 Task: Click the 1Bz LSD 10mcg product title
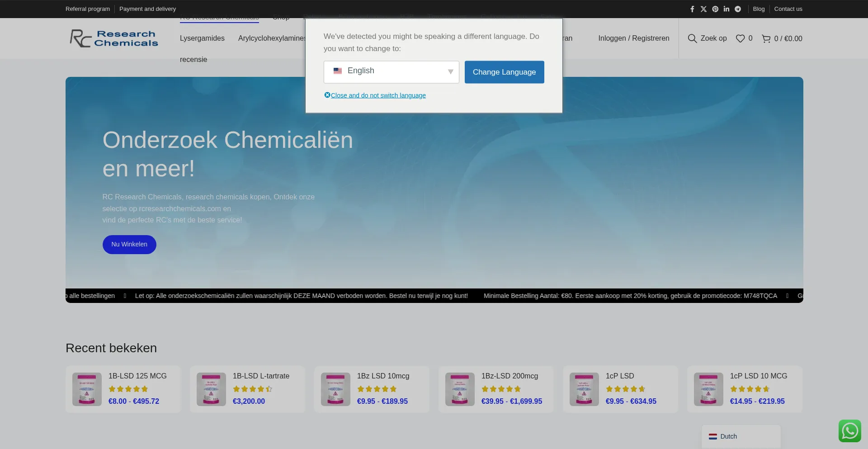tap(383, 376)
